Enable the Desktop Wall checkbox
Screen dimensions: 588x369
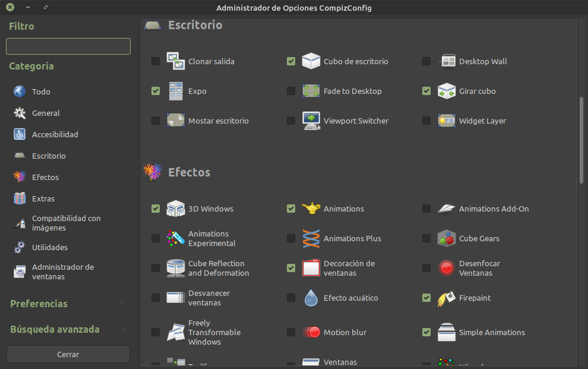pyautogui.click(x=426, y=61)
